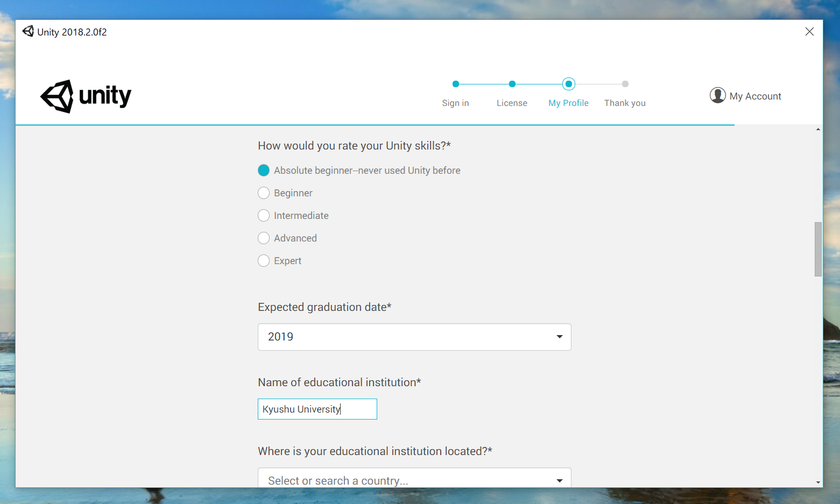The height and width of the screenshot is (504, 840).
Task: Click the vertical scrollbar thumb
Action: pos(818,249)
